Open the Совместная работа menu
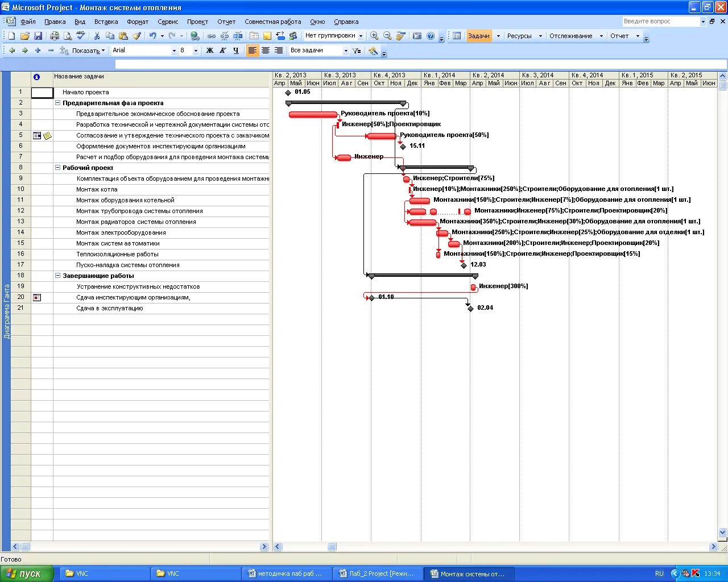The height and width of the screenshot is (582, 728). [x=273, y=22]
